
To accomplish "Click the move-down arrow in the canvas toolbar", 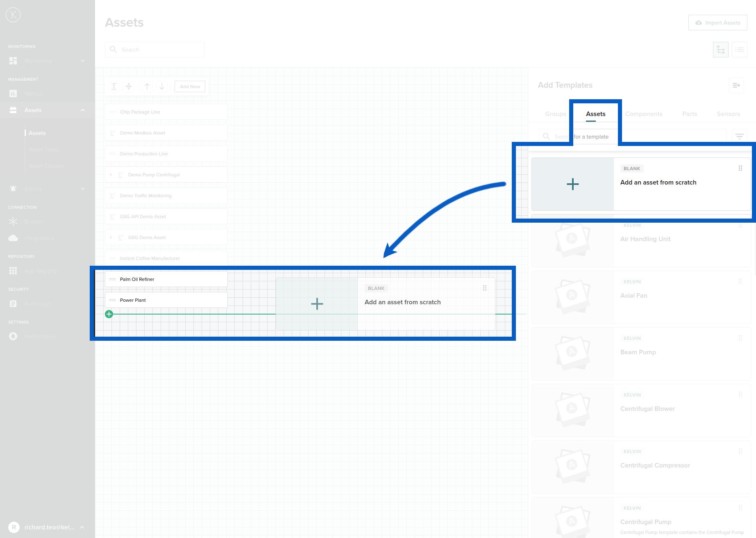I will pos(162,87).
